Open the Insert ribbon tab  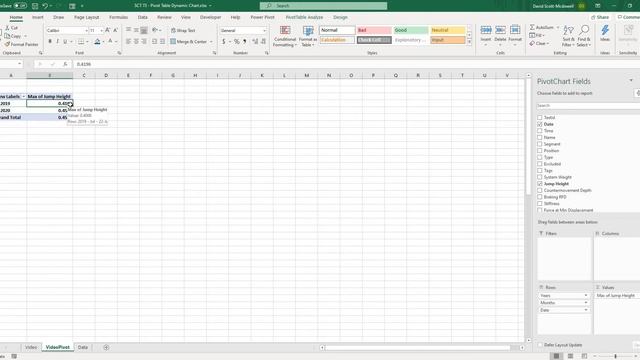point(38,17)
